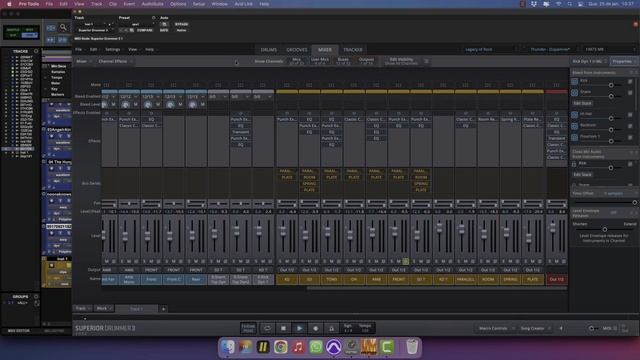This screenshot has height=360, width=640.
Task: Toggle Follow Host button
Action: (248, 328)
